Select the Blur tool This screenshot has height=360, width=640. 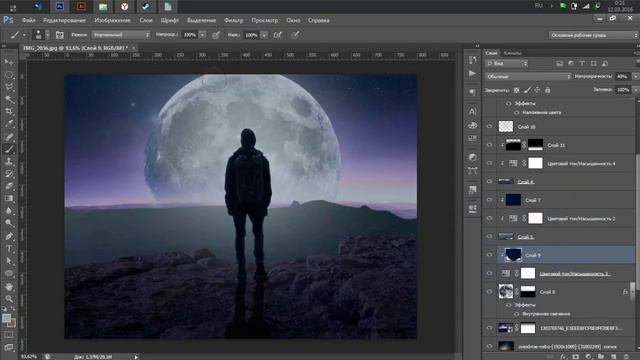click(x=9, y=211)
